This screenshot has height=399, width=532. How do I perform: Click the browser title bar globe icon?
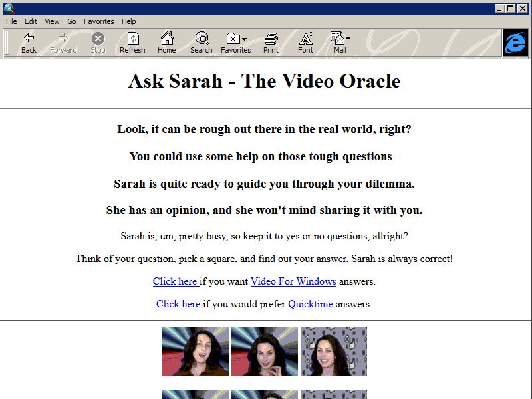(x=9, y=8)
